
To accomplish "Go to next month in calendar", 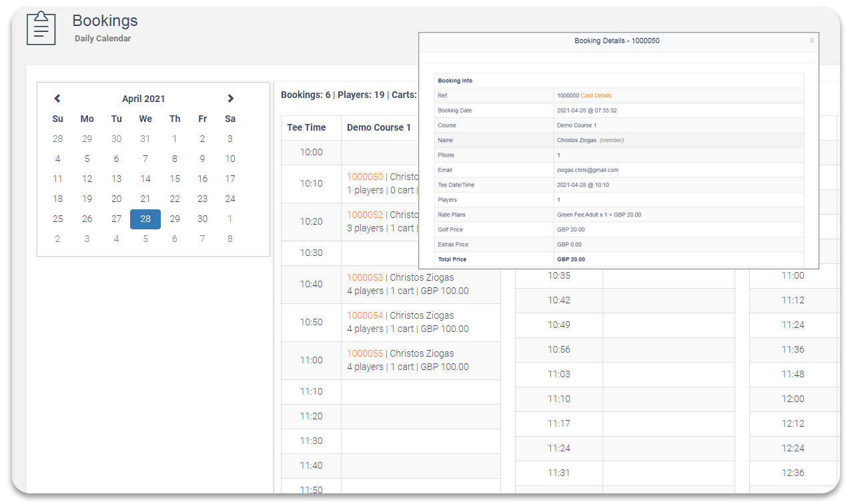I will coord(230,99).
